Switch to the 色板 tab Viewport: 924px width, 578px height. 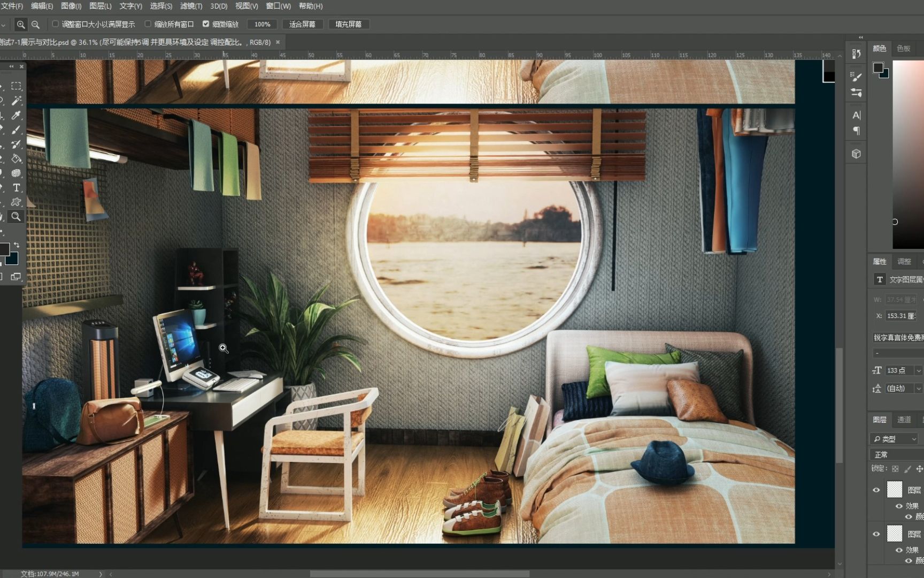[904, 48]
